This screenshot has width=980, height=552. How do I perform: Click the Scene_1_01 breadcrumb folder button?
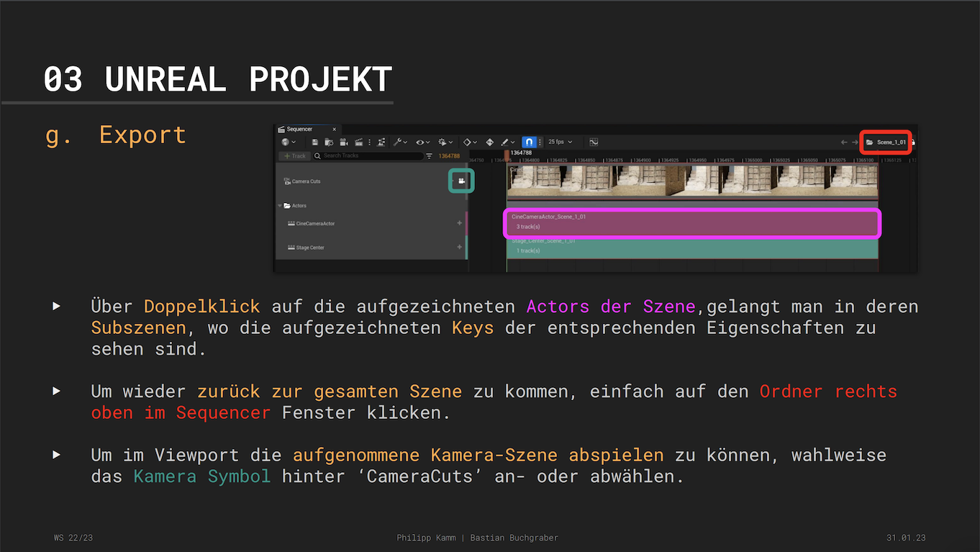pos(886,142)
